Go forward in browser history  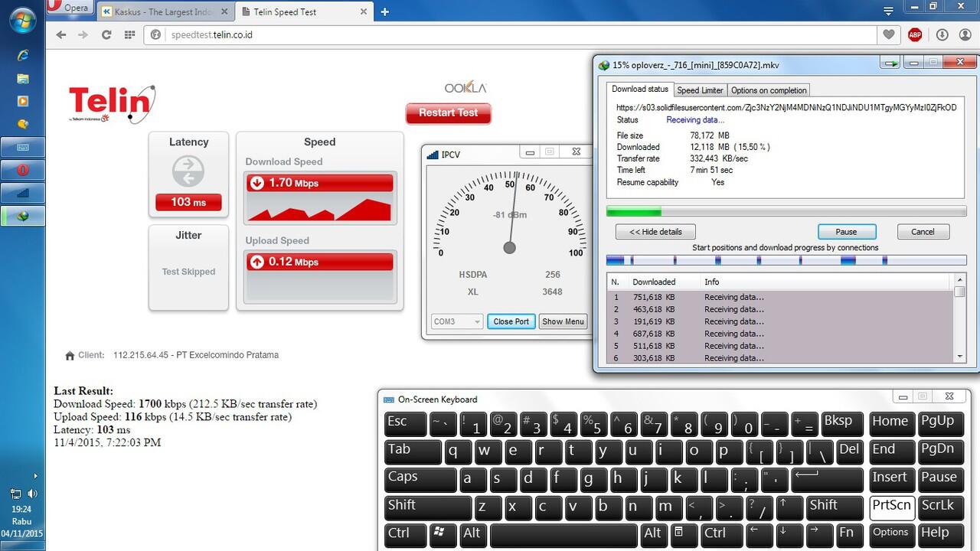coord(83,34)
